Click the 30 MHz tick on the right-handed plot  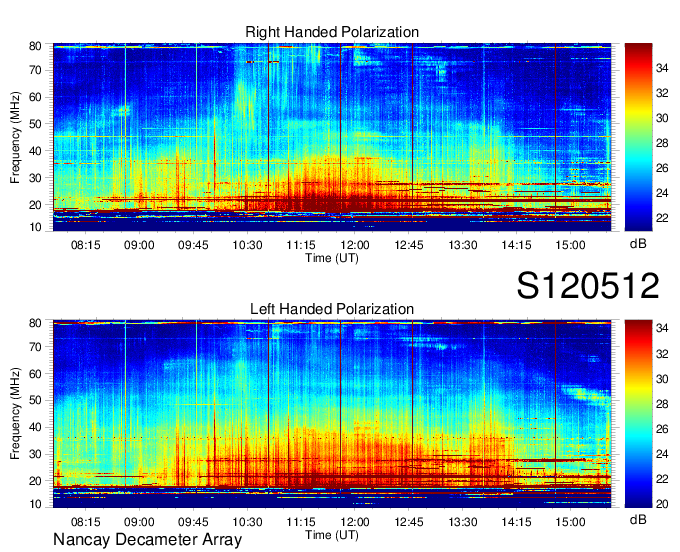coord(35,178)
